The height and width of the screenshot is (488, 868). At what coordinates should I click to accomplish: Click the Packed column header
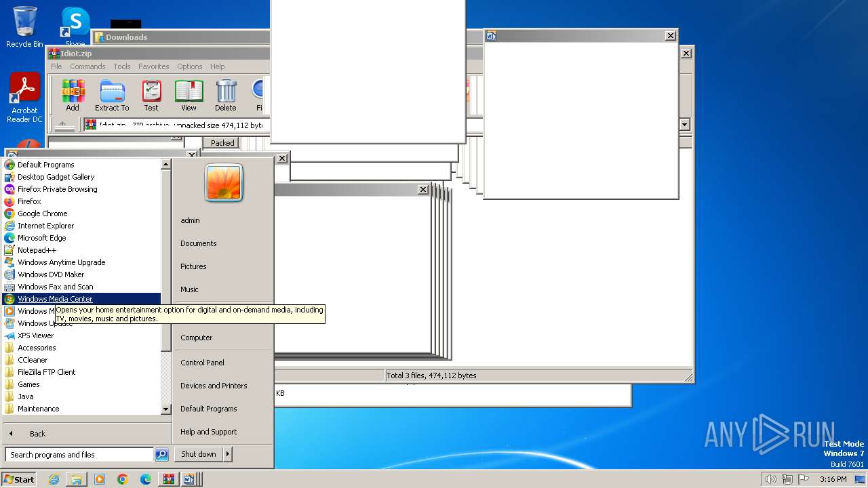coord(222,143)
